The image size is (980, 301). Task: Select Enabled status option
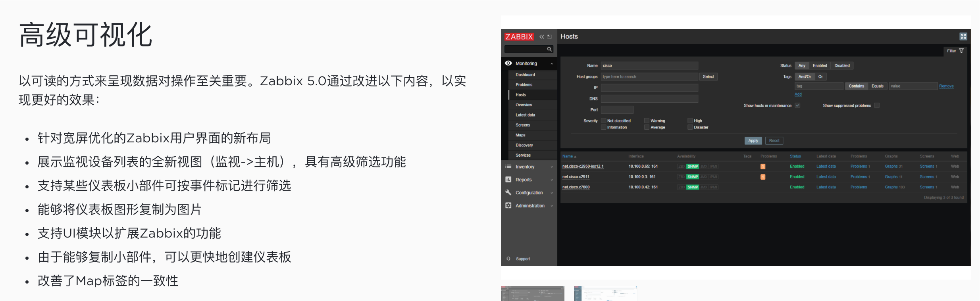pos(820,65)
